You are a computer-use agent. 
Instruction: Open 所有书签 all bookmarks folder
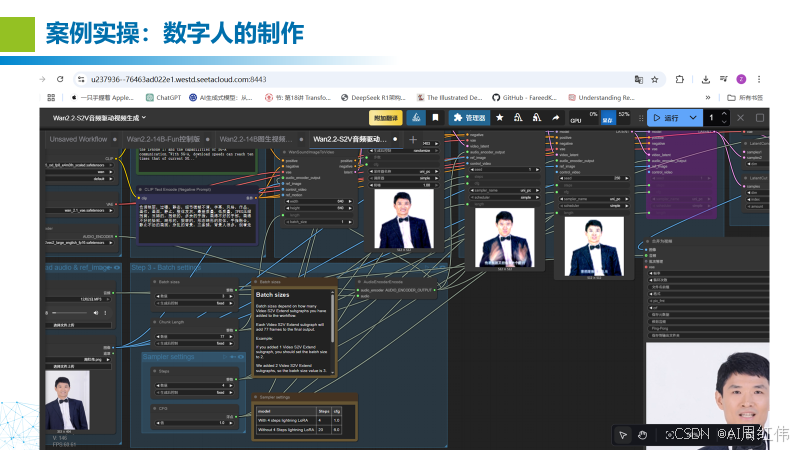click(x=745, y=97)
